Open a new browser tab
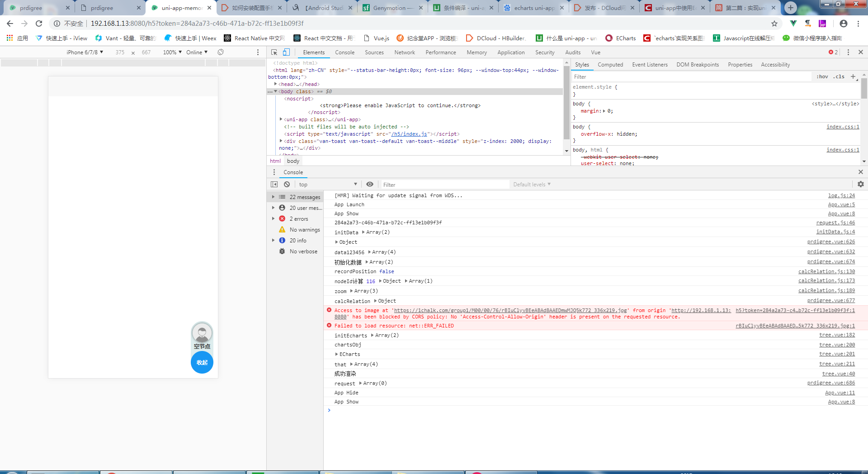Viewport: 868px width, 474px height. [791, 8]
